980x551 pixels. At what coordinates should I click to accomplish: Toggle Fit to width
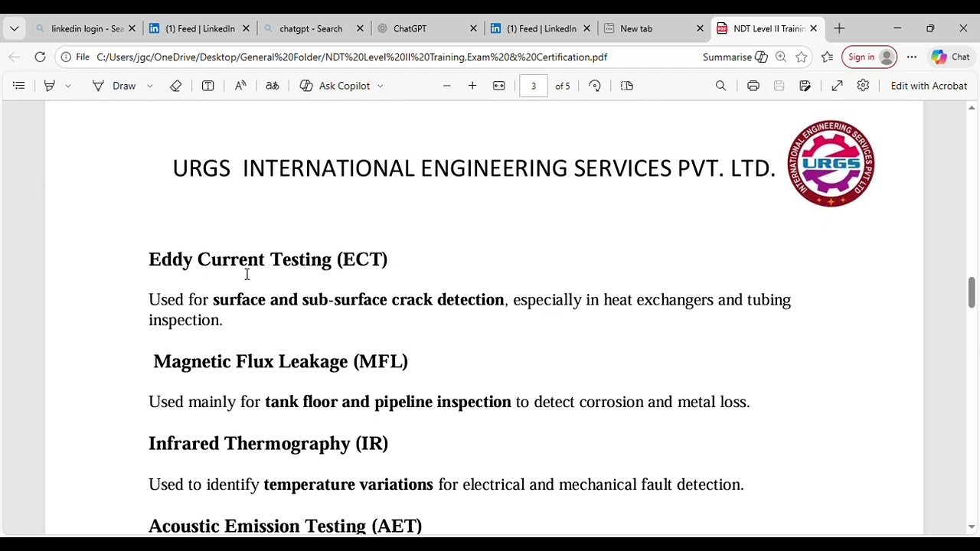(x=499, y=86)
